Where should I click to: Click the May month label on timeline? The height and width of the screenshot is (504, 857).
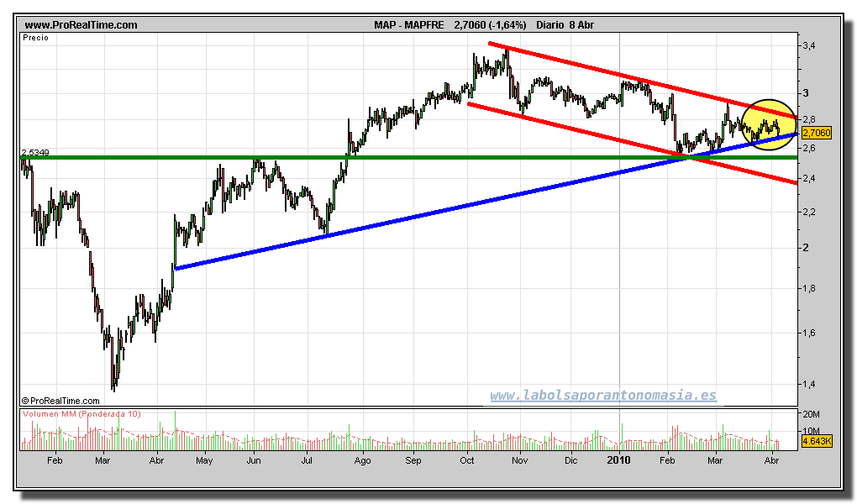point(204,460)
